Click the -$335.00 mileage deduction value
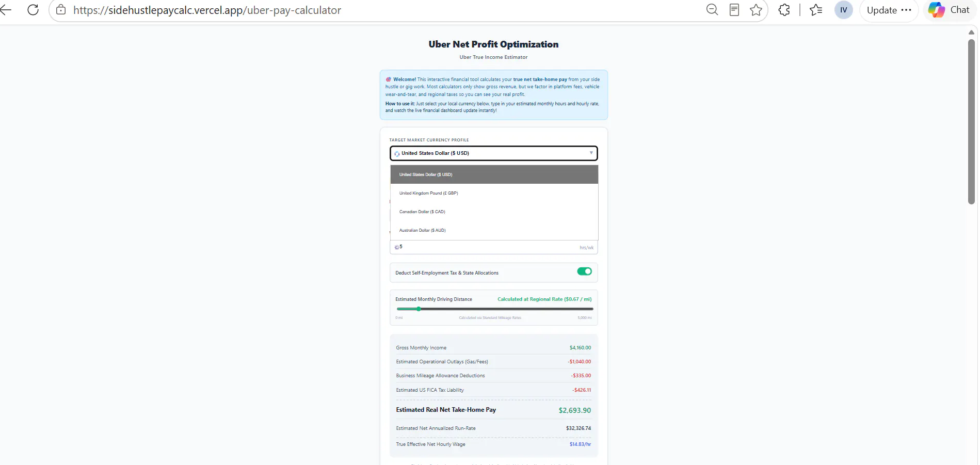Viewport: 980px width, 465px height. (x=581, y=376)
